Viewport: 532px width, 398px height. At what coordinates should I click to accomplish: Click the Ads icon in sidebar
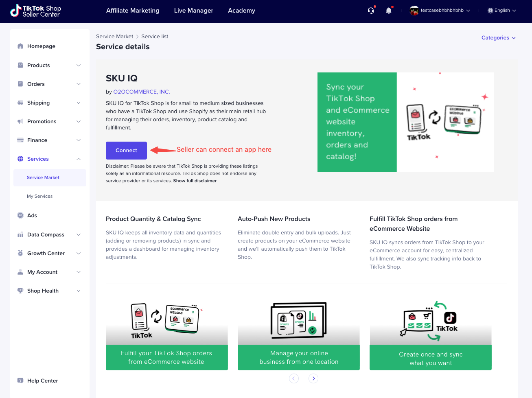point(20,215)
